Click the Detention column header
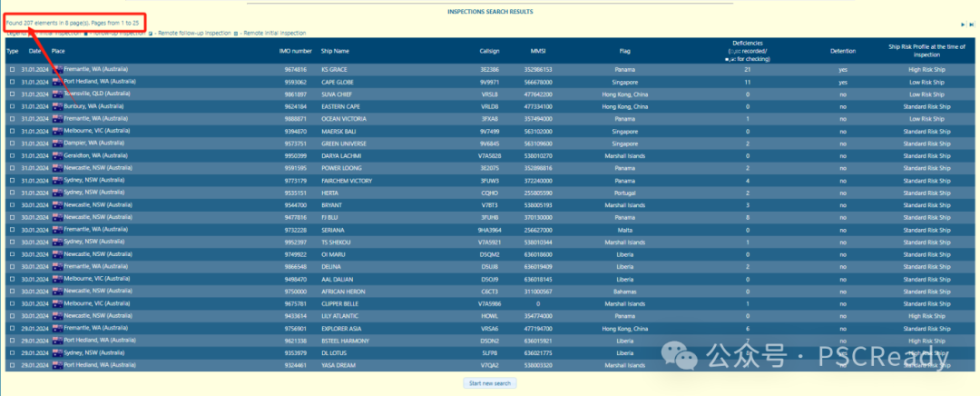Screen dimensions: 980x396 (842, 51)
